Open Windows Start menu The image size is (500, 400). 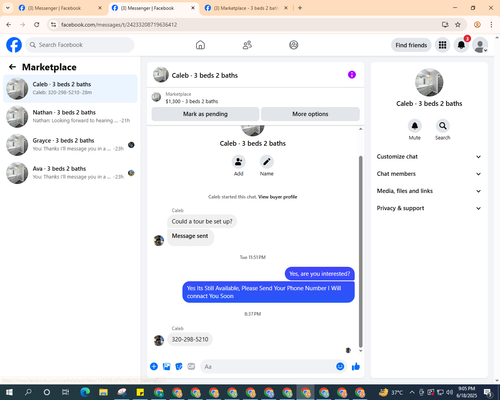coord(9,392)
